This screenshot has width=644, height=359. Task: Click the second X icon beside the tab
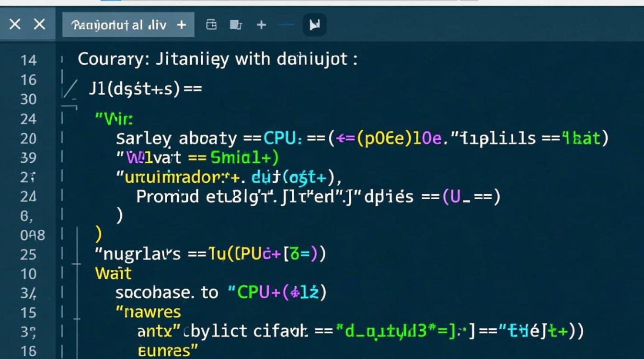point(39,24)
